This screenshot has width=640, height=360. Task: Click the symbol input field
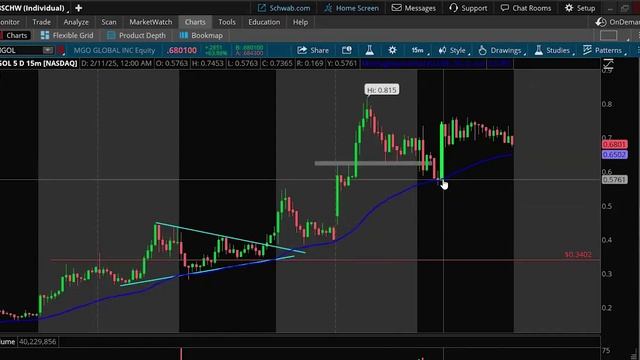coord(21,50)
